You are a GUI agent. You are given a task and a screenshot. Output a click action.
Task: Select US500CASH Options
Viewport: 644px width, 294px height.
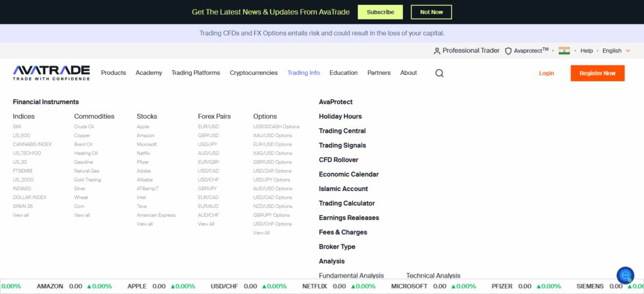pos(277,127)
